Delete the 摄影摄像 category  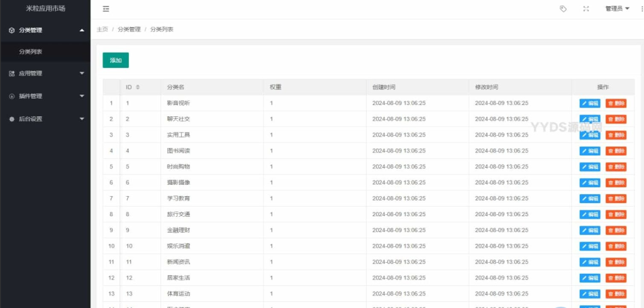[616, 183]
